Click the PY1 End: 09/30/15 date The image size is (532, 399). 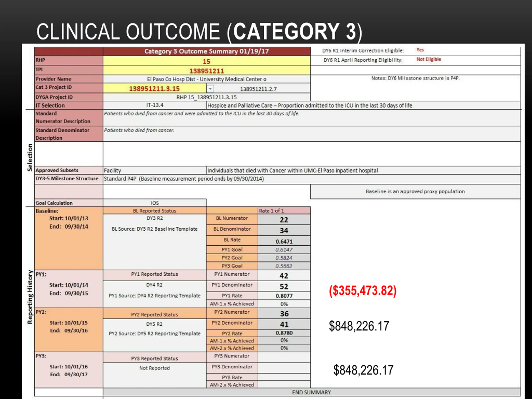click(69, 293)
